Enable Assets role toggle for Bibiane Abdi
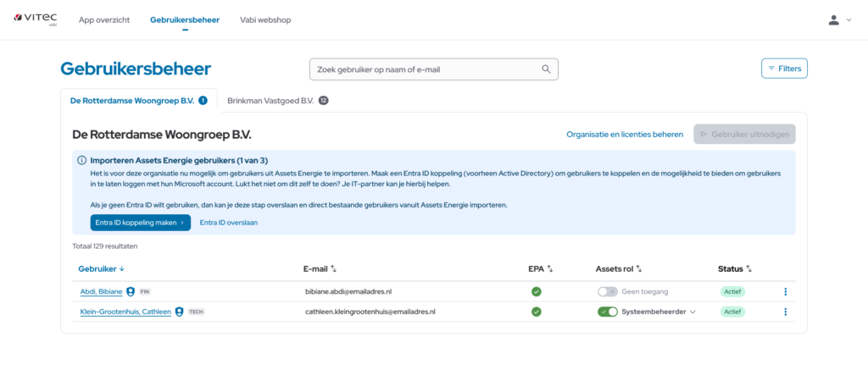868x370 pixels. pyautogui.click(x=606, y=291)
